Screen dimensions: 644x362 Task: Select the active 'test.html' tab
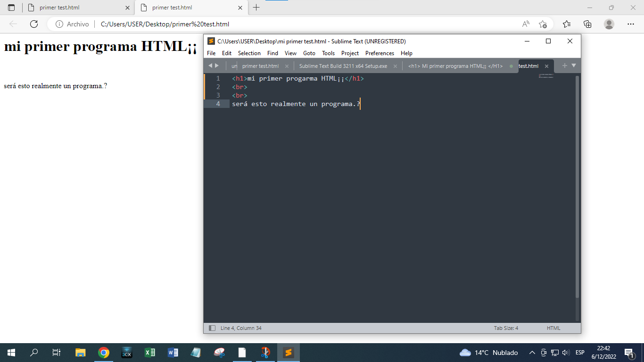(528, 66)
